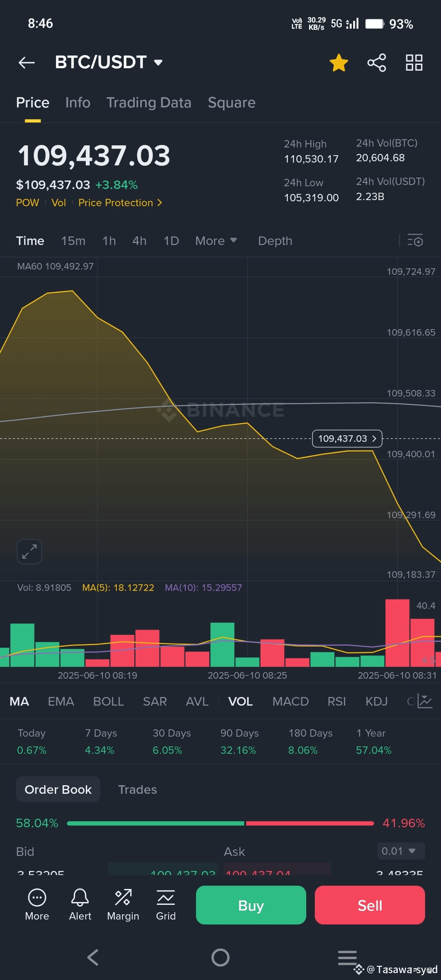
Task: Tap the back arrow icon
Action: [27, 62]
